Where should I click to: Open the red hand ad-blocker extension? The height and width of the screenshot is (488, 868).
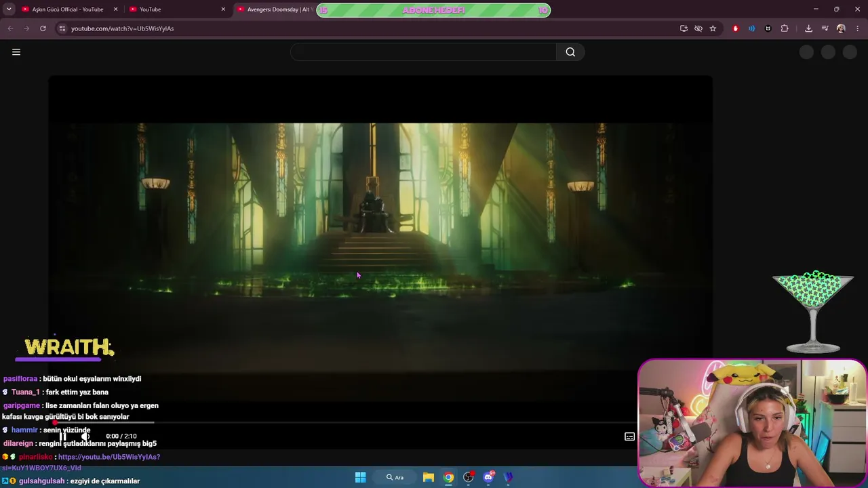click(x=736, y=28)
